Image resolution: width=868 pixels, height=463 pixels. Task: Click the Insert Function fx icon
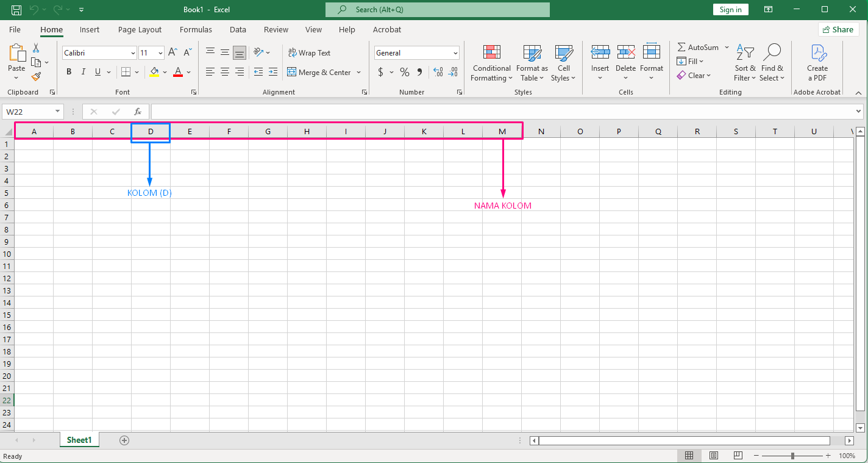(138, 112)
